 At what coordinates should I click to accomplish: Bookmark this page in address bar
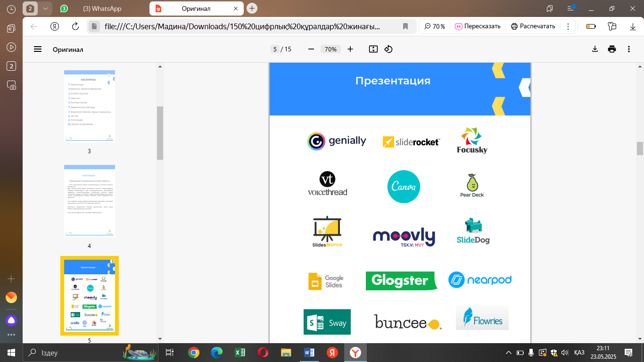[405, 26]
